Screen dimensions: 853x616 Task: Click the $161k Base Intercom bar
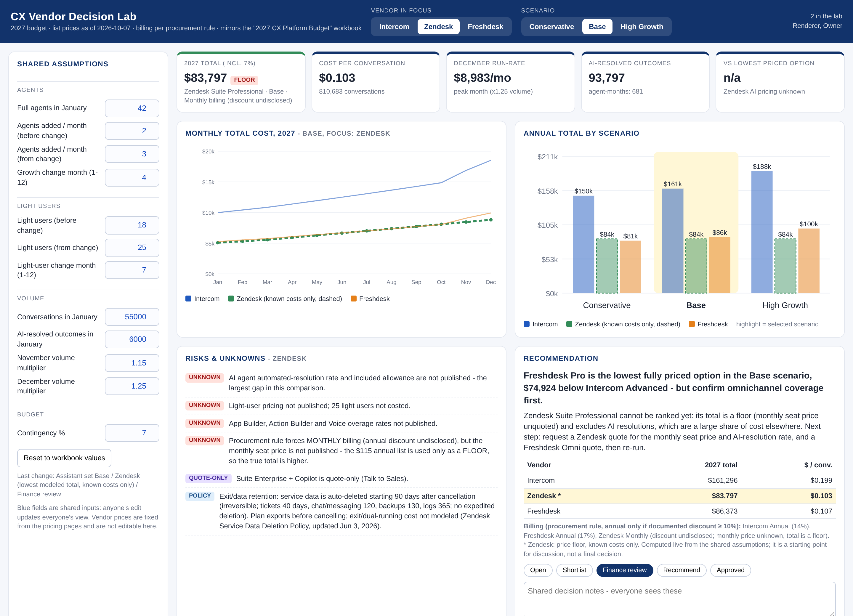[x=672, y=241]
